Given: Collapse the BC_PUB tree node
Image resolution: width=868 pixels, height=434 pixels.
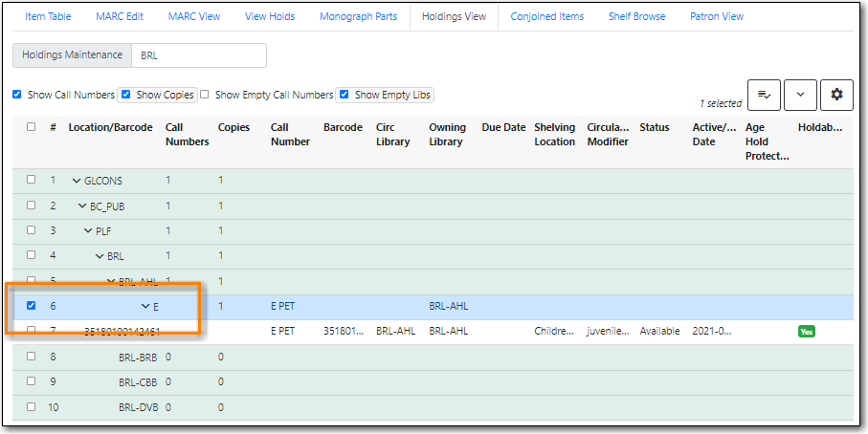Looking at the screenshot, I should [x=82, y=206].
